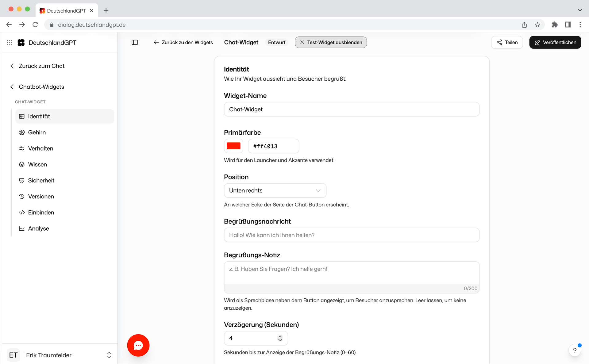Image resolution: width=589 pixels, height=364 pixels.
Task: Close the DeutschlandGPT browser tab
Action: [91, 11]
